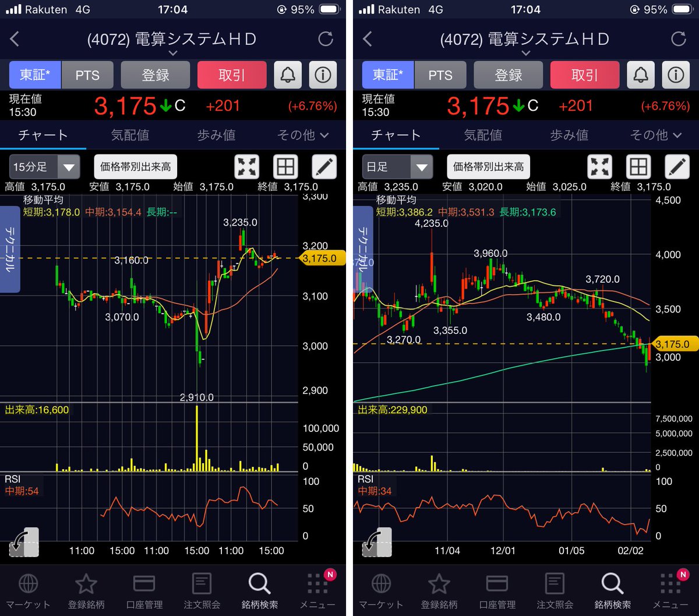Tap 登録 button on right screen
This screenshot has width=699, height=616.
(x=509, y=75)
